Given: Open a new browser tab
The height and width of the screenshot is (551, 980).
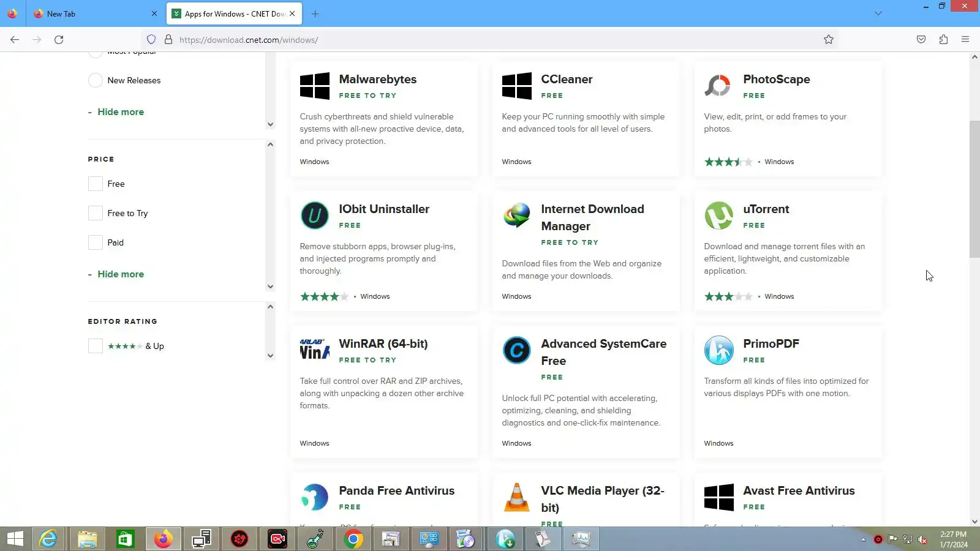Looking at the screenshot, I should [x=315, y=13].
